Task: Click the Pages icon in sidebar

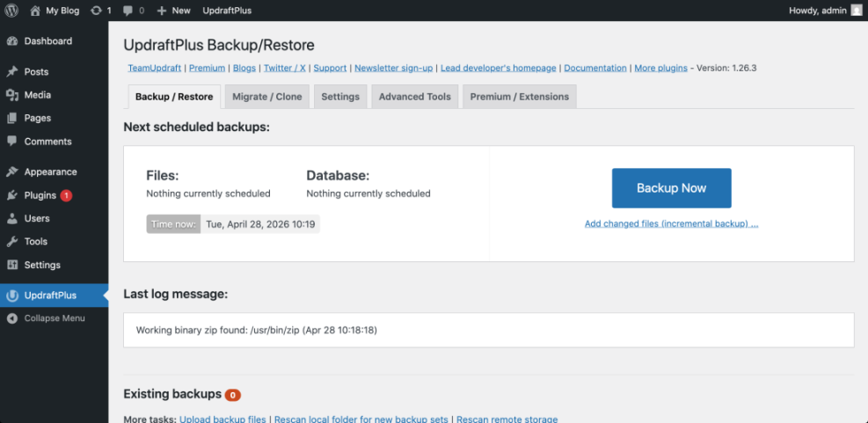Action: click(12, 119)
